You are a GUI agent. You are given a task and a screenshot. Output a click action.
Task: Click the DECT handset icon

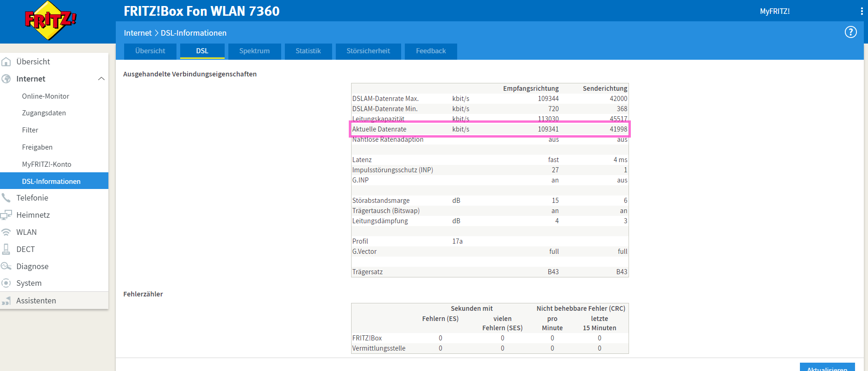click(6, 249)
